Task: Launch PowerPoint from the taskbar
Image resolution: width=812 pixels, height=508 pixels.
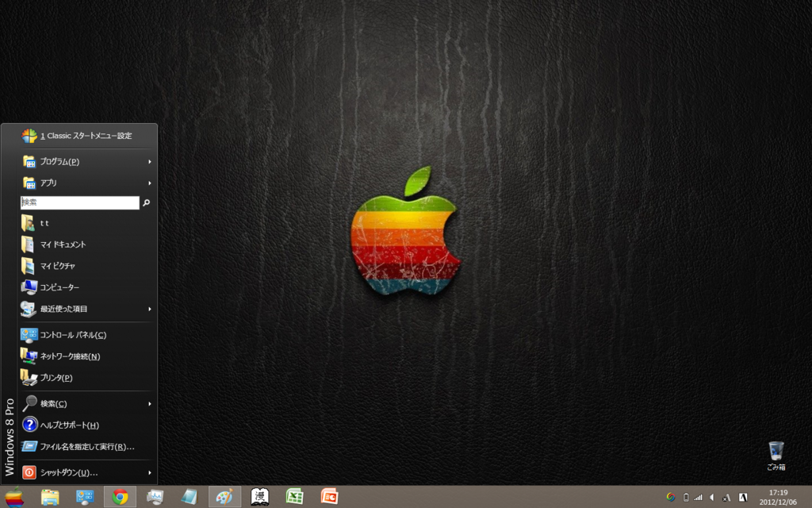Action: (329, 497)
